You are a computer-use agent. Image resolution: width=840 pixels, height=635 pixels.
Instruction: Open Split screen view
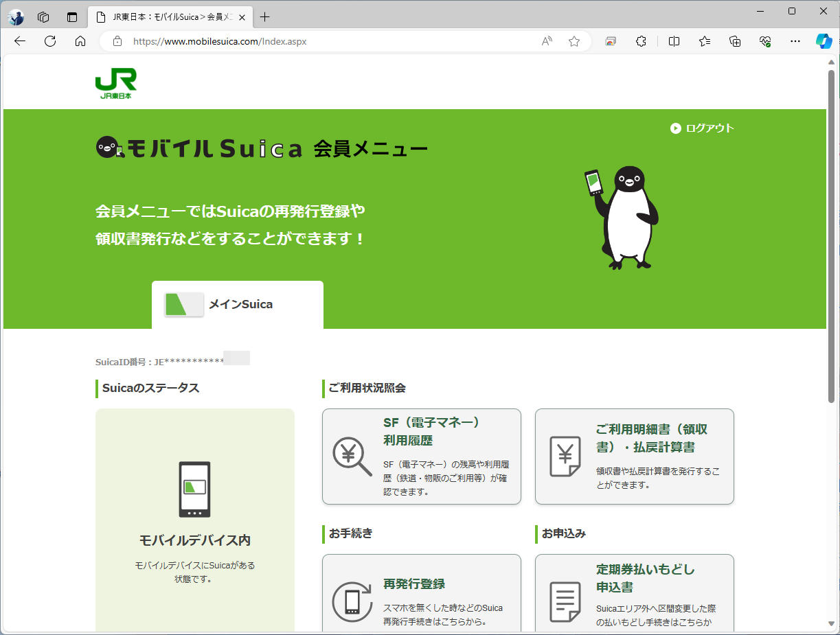click(x=674, y=41)
